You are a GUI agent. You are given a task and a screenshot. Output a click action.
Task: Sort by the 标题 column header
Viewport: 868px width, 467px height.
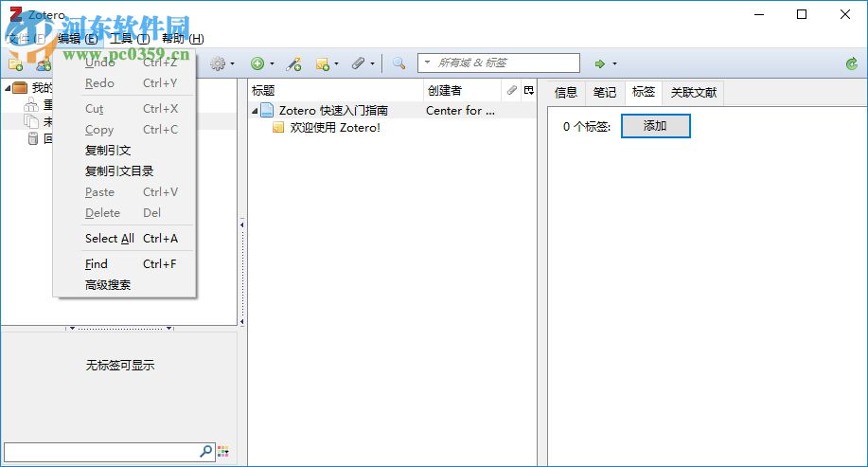336,90
